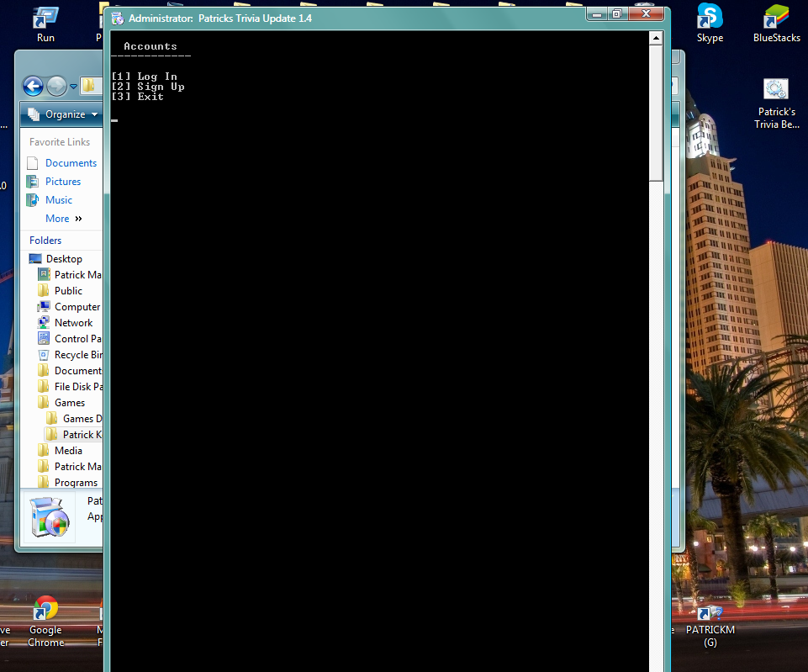Expand More favorite links
Image resolution: width=808 pixels, height=672 pixels.
[63, 219]
